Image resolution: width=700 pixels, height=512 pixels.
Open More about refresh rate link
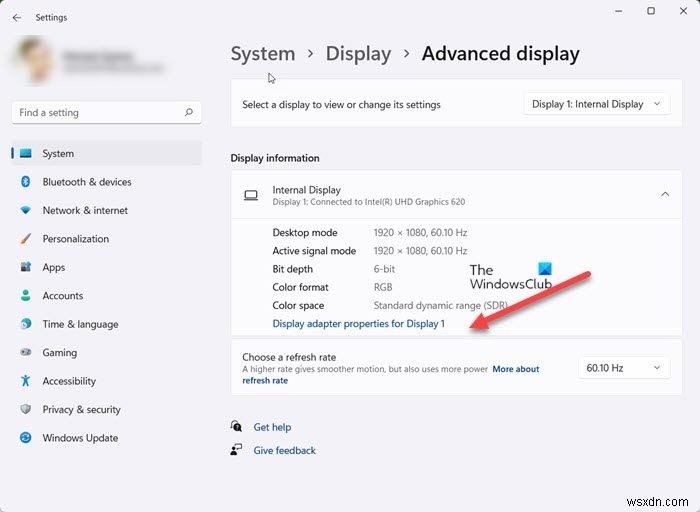[391, 375]
